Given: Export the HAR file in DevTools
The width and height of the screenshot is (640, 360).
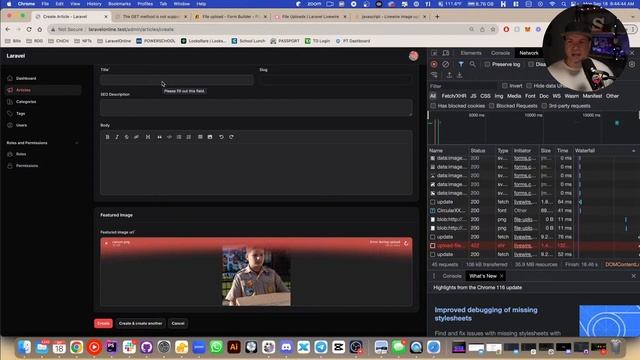Looking at the screenshot, I should [459, 75].
